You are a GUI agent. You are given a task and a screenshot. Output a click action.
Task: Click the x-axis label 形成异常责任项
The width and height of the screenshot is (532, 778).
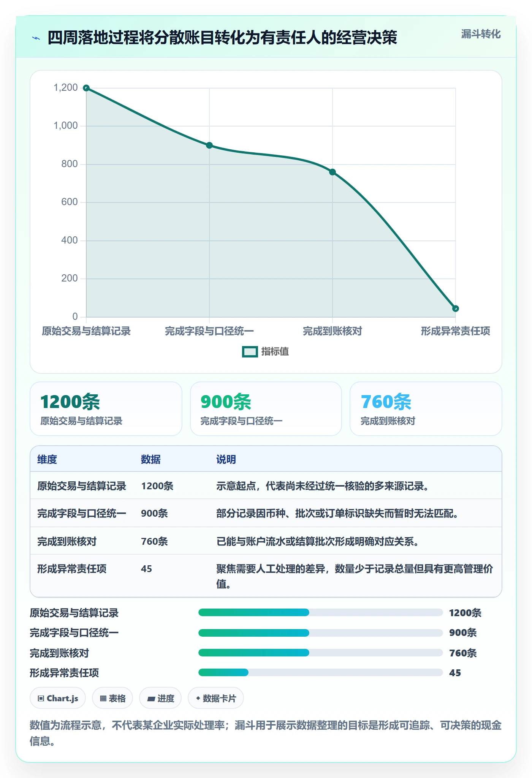456,331
